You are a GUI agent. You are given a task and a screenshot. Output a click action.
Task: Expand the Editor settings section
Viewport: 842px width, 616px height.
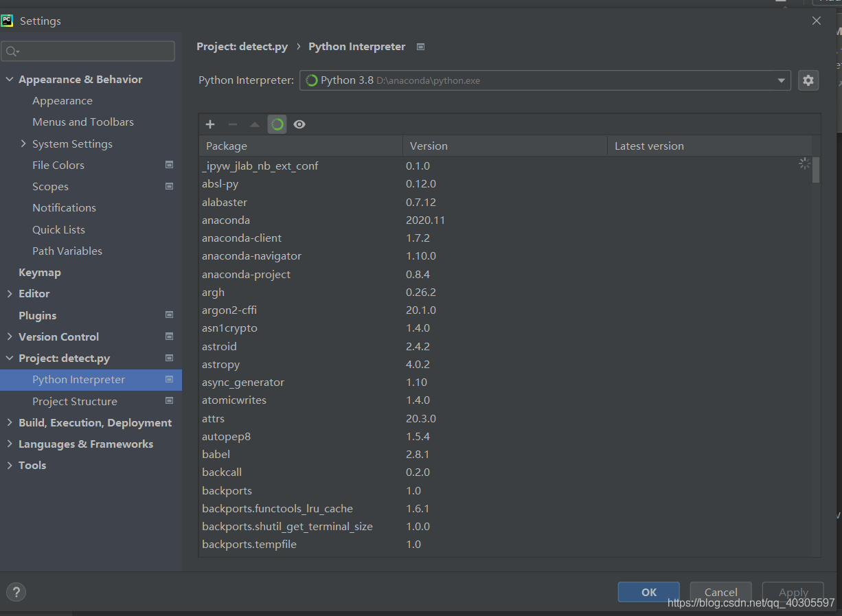(x=10, y=294)
